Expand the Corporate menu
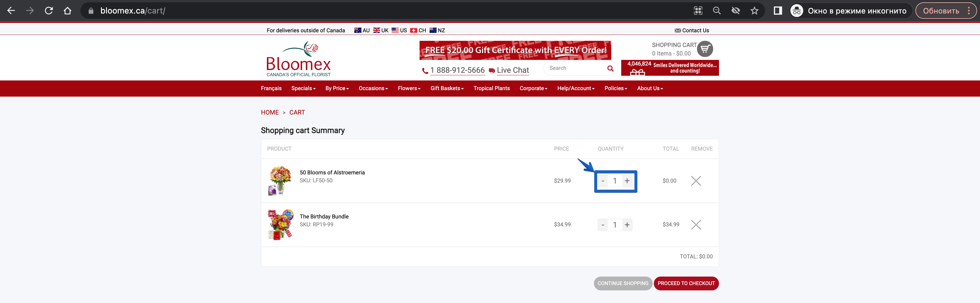 (533, 88)
